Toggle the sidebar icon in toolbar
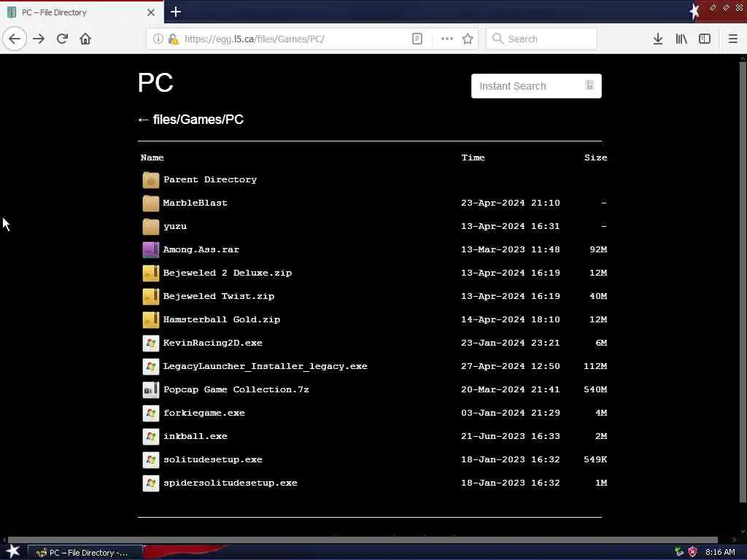 tap(705, 39)
